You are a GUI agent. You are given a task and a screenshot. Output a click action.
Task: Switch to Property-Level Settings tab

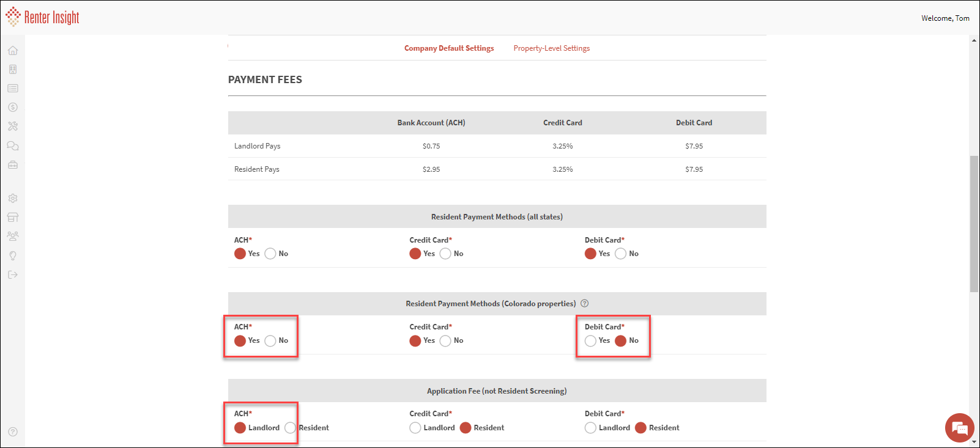(552, 48)
